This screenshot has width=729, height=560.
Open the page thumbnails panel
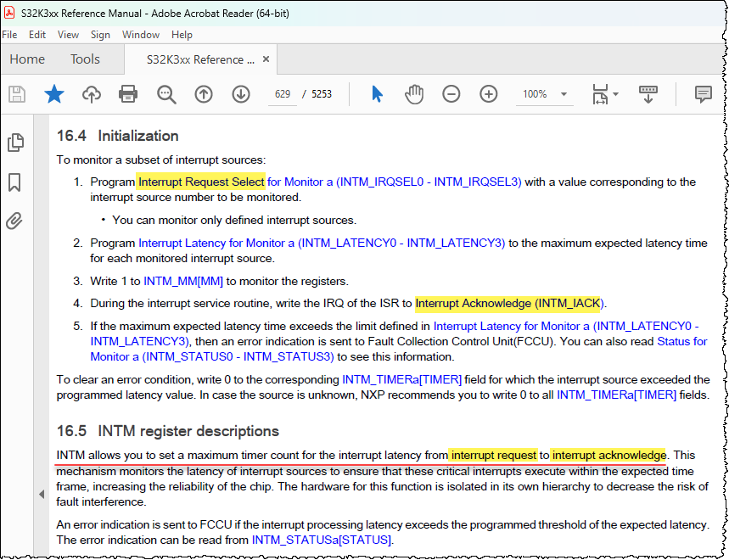coord(15,143)
